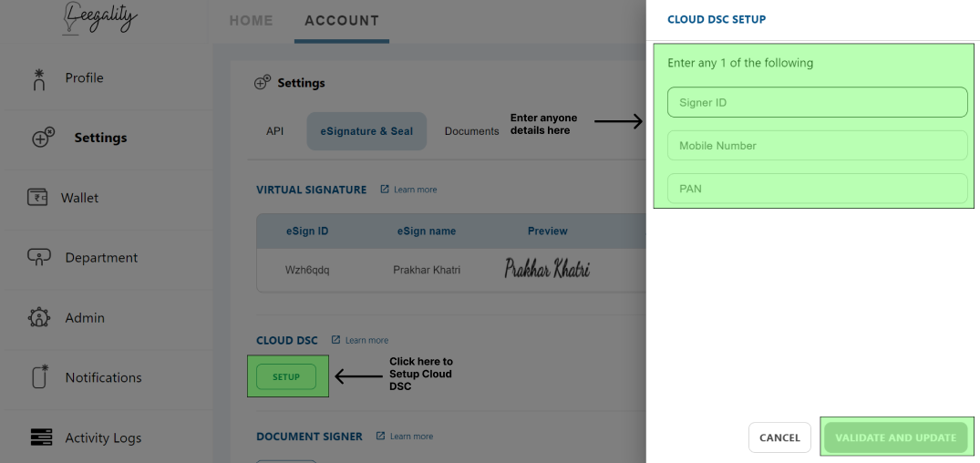The height and width of the screenshot is (463, 980).
Task: Click the SETUP button under Cloud DSC
Action: (x=286, y=376)
